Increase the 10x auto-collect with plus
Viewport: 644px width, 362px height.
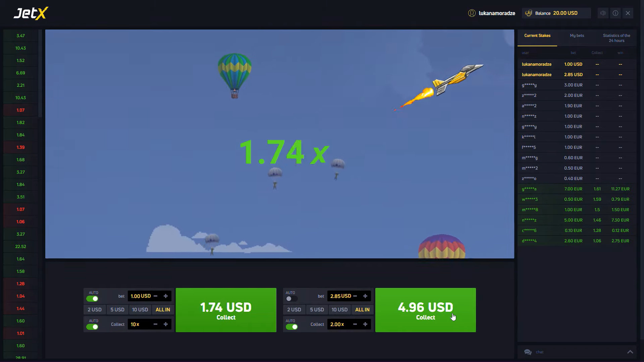click(x=166, y=324)
